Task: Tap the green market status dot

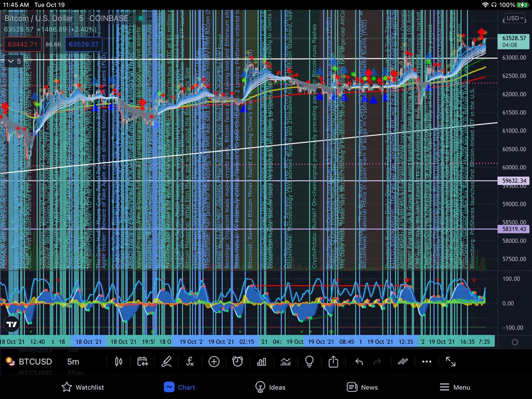Action: 141,19
